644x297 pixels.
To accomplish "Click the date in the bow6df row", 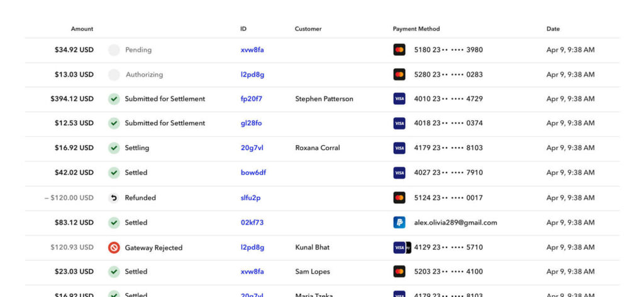I will tap(570, 173).
